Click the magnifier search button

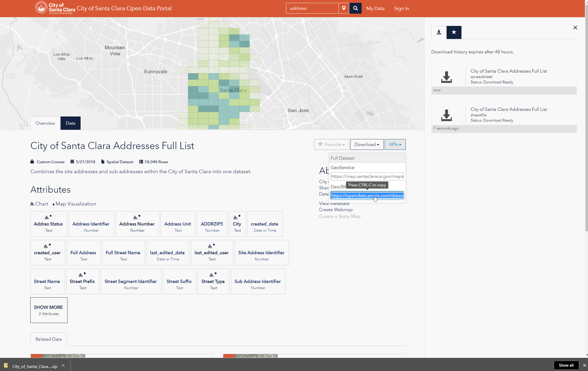click(355, 8)
